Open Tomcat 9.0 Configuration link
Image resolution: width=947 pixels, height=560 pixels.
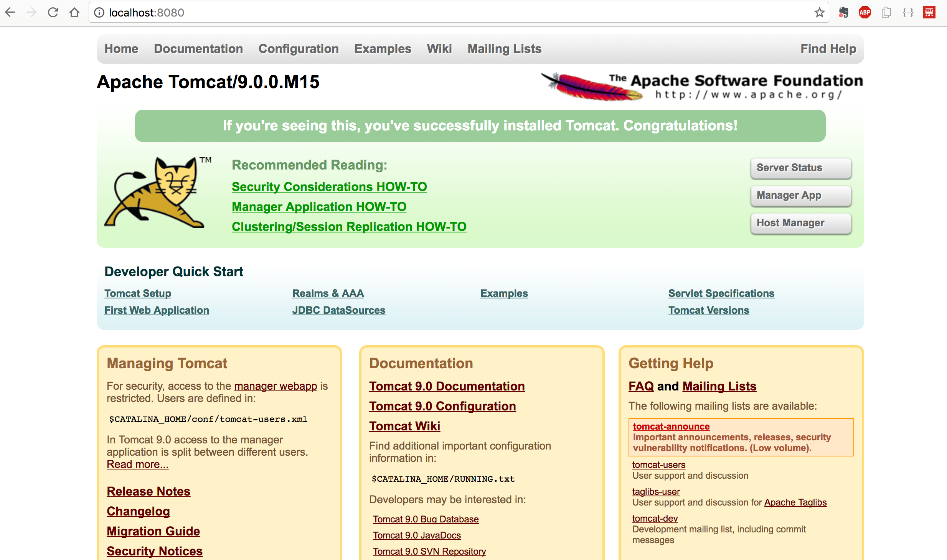442,406
